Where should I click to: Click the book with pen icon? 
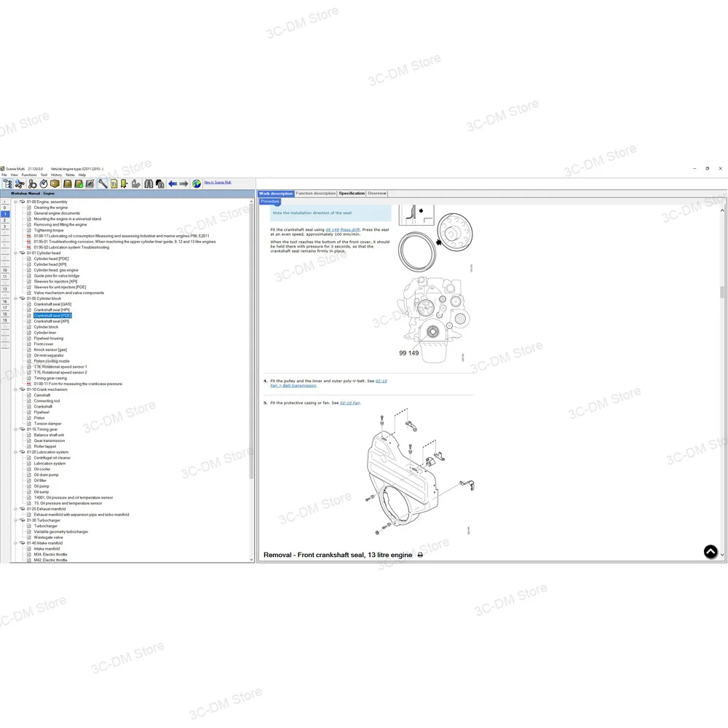pyautogui.click(x=90, y=184)
